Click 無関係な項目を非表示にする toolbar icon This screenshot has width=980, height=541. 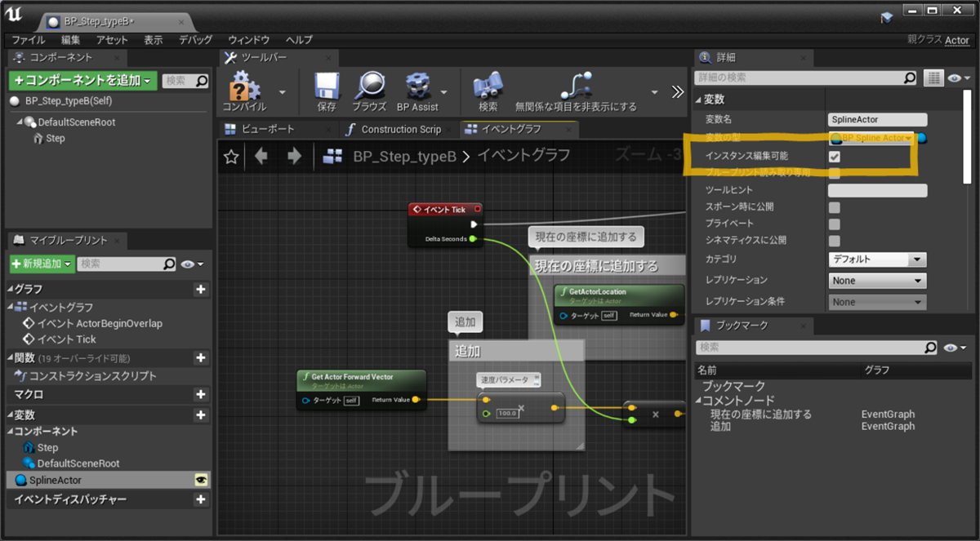(x=576, y=91)
